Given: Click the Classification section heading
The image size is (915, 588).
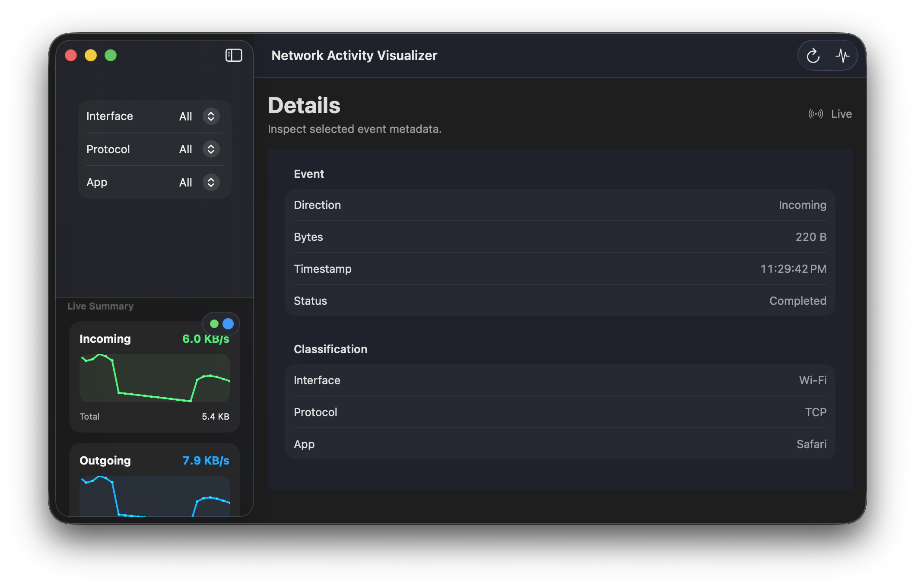Looking at the screenshot, I should [330, 349].
